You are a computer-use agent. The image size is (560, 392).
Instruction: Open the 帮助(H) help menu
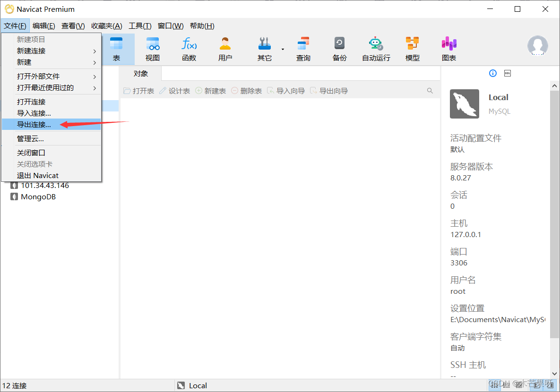202,26
